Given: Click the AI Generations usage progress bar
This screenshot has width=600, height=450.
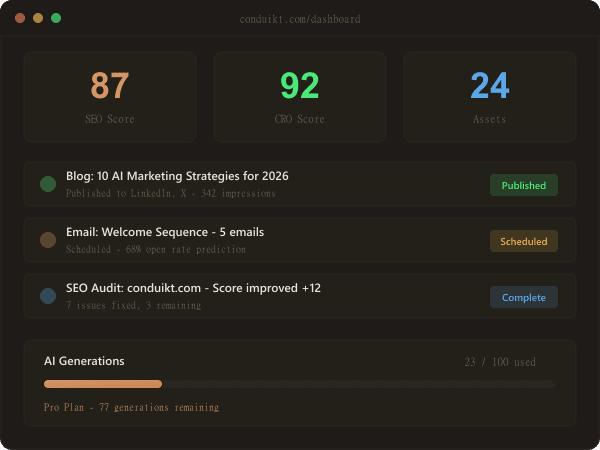Looking at the screenshot, I should pos(300,384).
